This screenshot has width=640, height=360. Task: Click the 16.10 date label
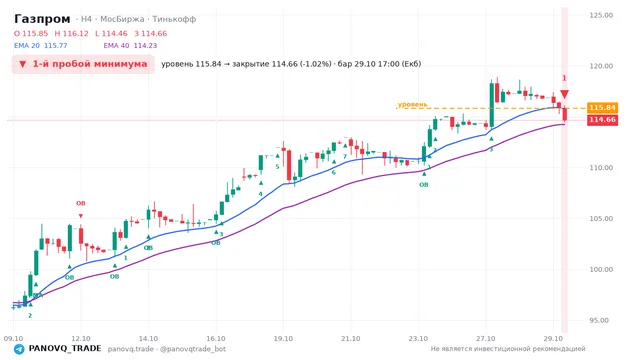click(x=216, y=338)
